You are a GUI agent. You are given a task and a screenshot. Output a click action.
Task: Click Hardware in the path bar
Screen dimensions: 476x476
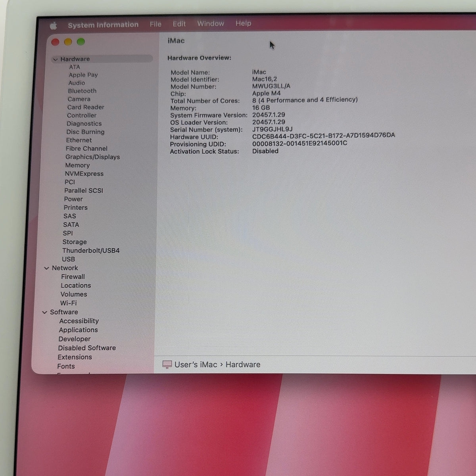[243, 365]
